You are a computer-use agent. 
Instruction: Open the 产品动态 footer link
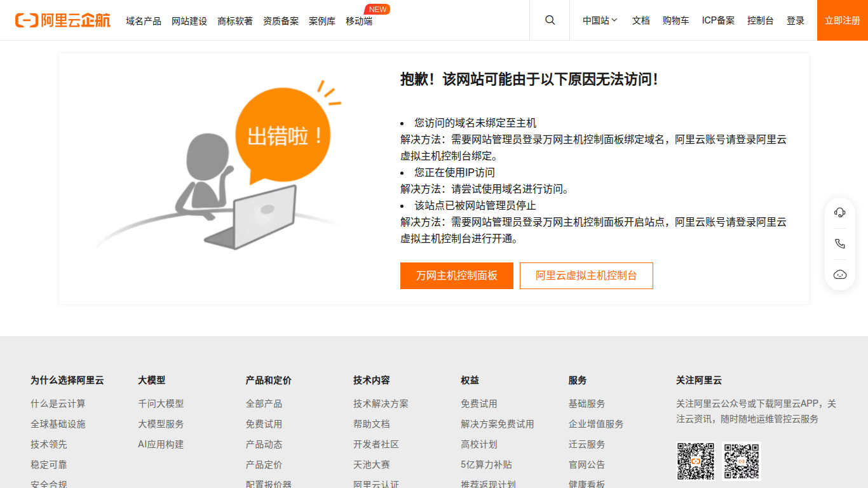(264, 444)
